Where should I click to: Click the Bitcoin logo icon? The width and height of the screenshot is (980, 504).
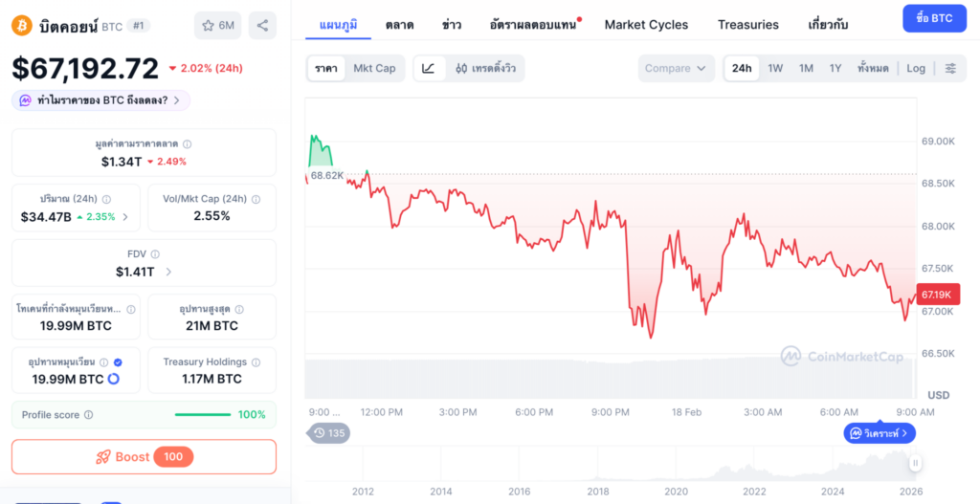[x=21, y=26]
